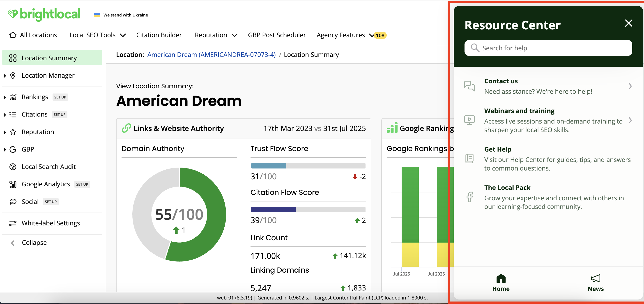Viewport: 644px width, 304px height.
Task: Open the American Dream location breadcrumb link
Action: pyautogui.click(x=212, y=55)
